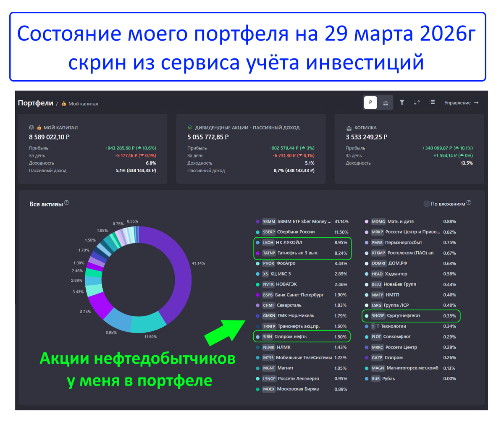Select the Хэдхантер legend entry
504x425 pixels.
(x=410, y=274)
